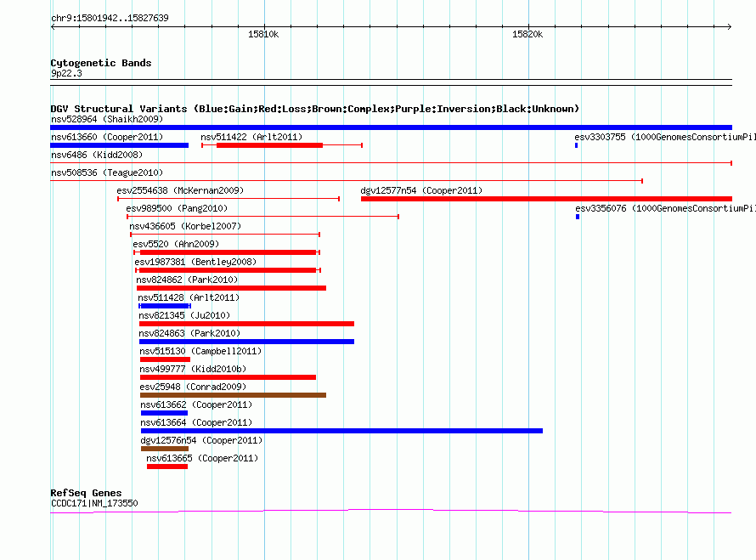Open esv3303755 1000Genomes variant label
756x560 pixels.
(665, 137)
